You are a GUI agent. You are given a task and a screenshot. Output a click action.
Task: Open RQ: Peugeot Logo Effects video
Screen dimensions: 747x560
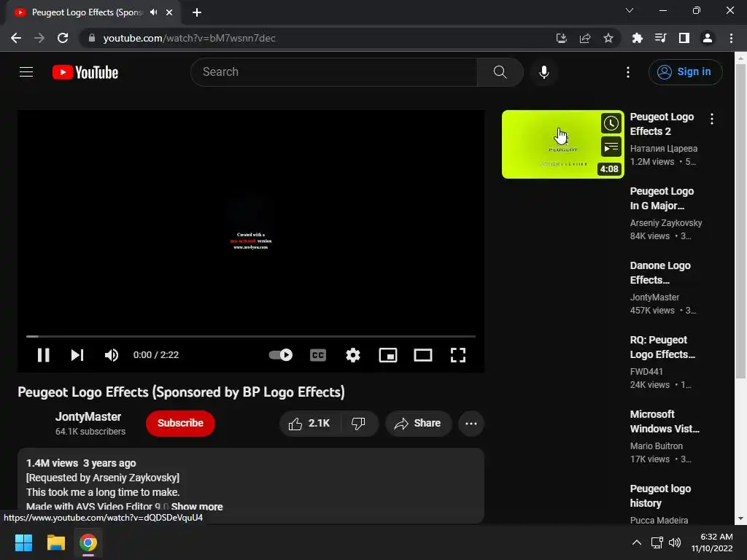click(662, 347)
